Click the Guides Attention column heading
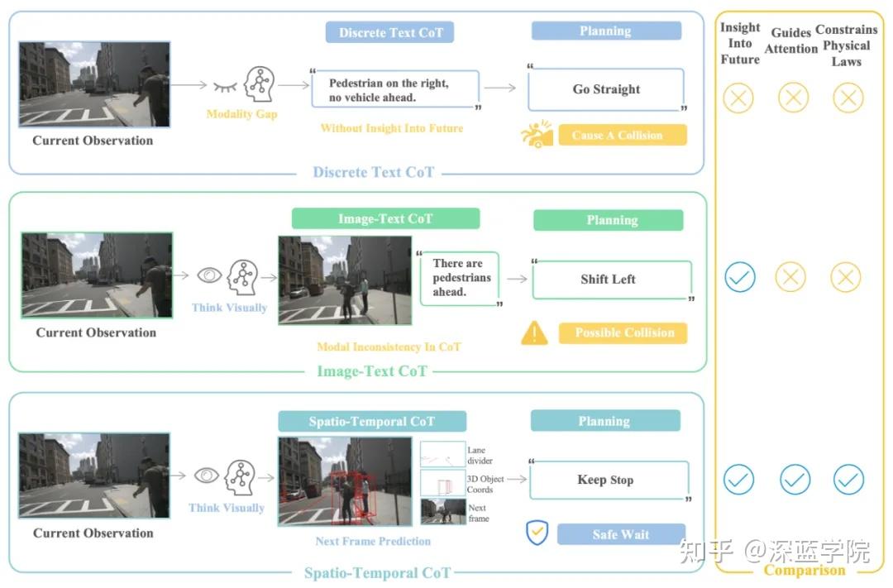The height and width of the screenshot is (588, 893). pos(791,41)
